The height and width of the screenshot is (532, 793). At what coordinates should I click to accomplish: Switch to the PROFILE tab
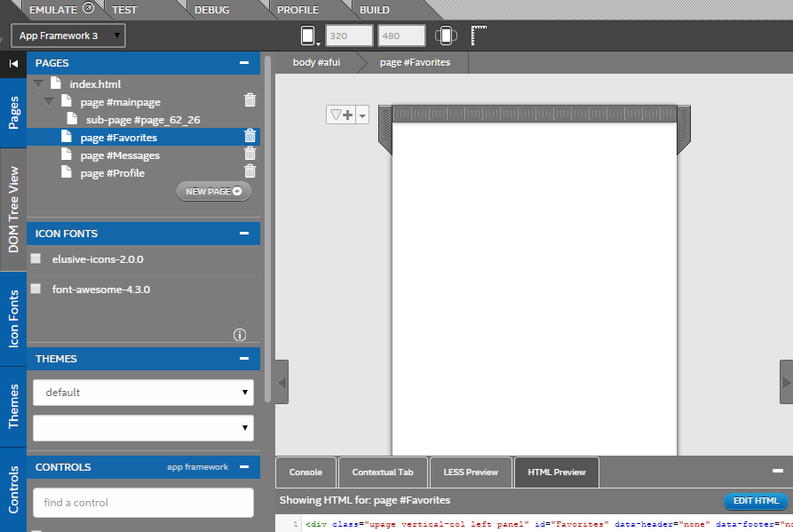[x=297, y=10]
